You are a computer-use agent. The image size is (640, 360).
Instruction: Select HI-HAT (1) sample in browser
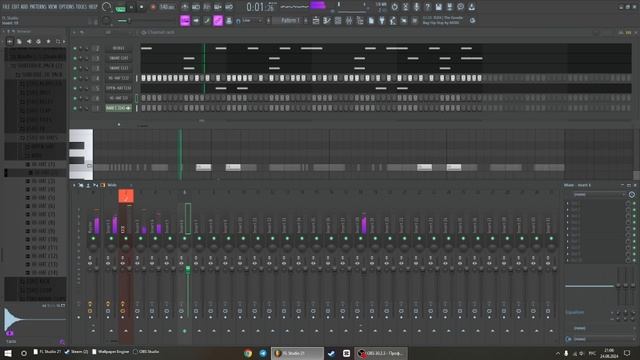click(43, 164)
